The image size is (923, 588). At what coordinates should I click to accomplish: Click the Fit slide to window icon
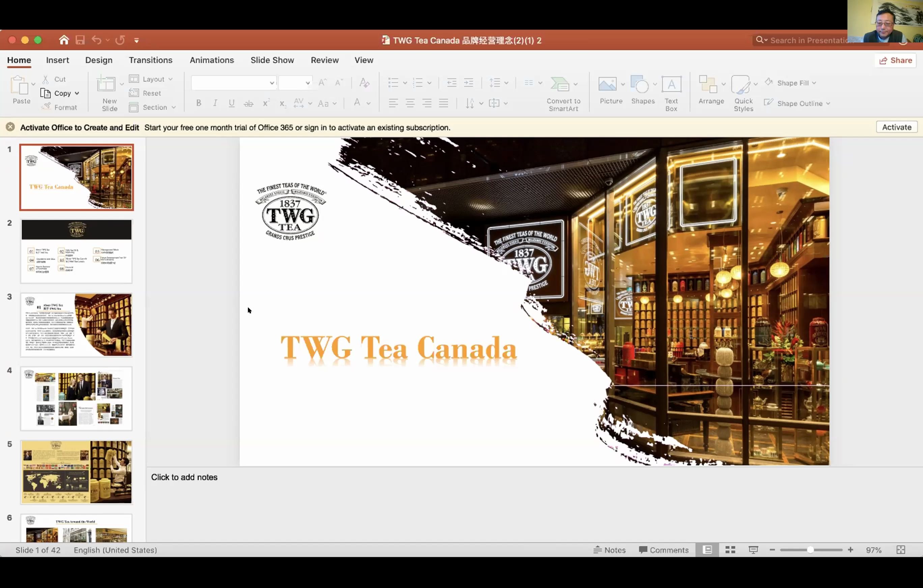point(901,550)
